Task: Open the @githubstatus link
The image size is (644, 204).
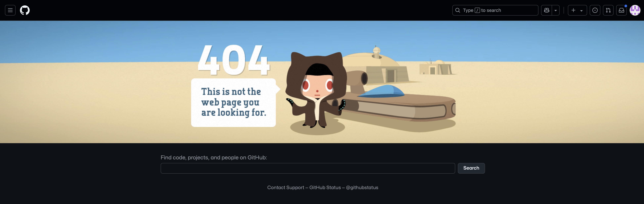Action: 362,187
